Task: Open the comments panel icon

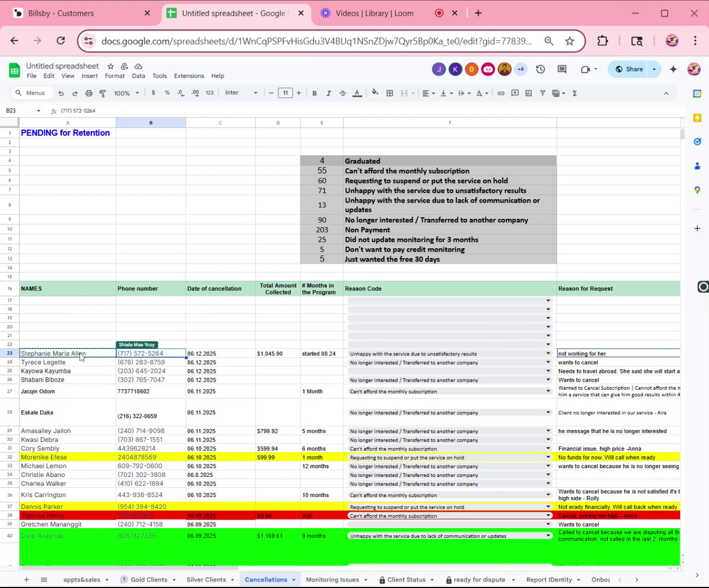Action: 562,69
